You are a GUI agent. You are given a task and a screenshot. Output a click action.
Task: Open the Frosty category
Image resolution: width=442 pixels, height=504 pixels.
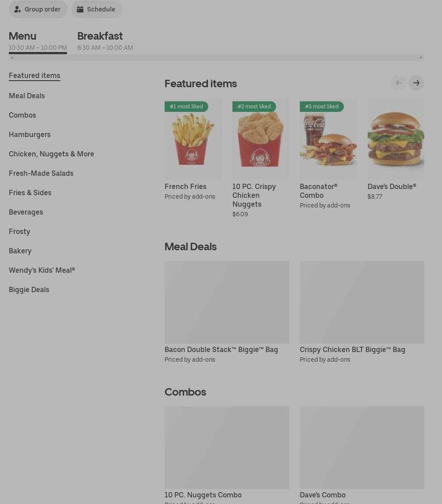click(x=19, y=231)
